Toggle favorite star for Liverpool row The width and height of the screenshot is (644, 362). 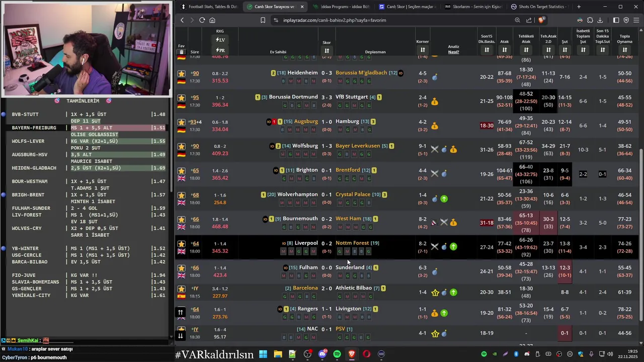point(182,244)
